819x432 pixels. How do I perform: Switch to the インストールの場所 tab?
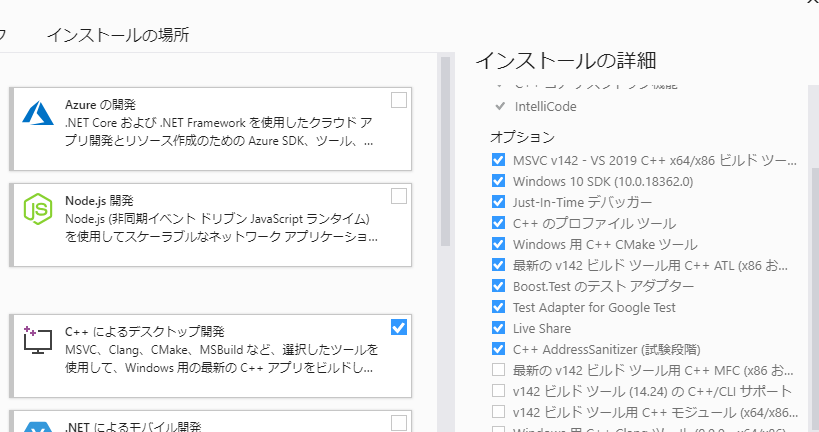(118, 36)
